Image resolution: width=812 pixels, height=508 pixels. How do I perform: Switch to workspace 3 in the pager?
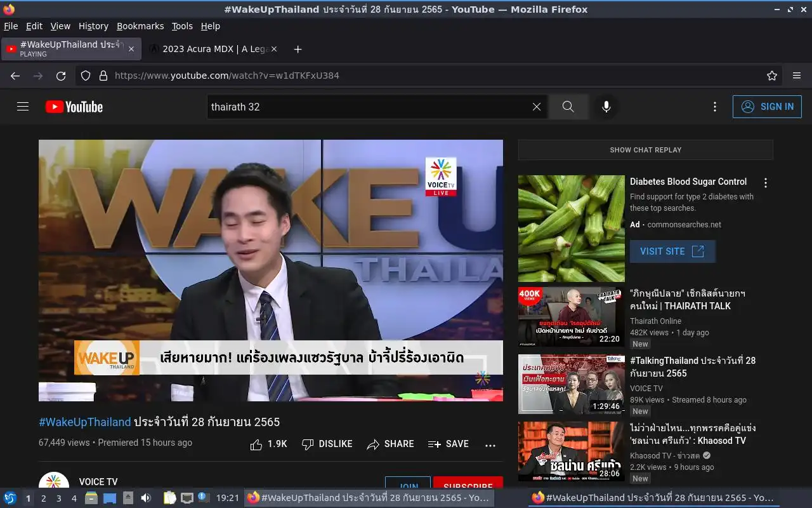(58, 498)
